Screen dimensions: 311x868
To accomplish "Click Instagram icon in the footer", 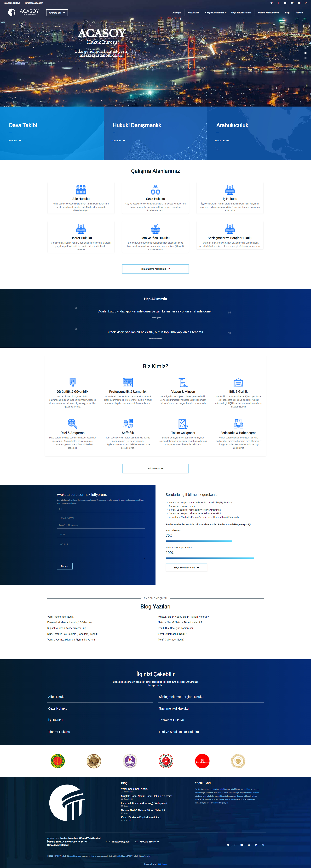I will point(263,845).
